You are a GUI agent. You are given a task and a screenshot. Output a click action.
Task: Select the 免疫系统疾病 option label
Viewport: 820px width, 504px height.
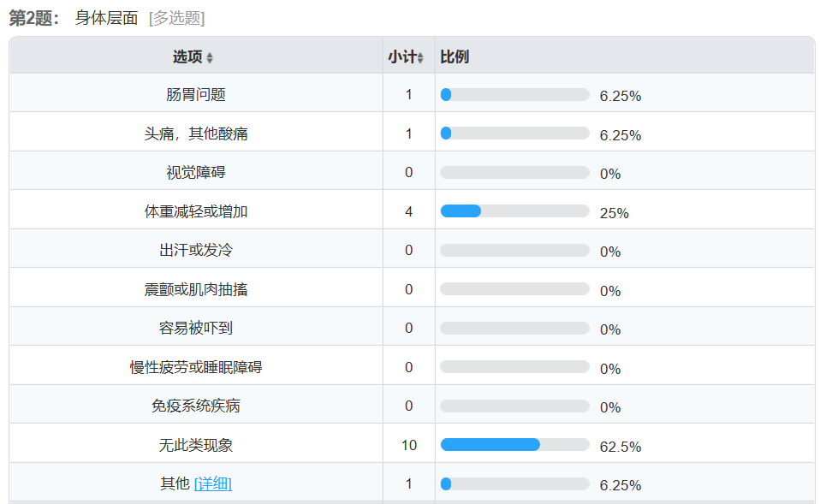[x=196, y=406]
